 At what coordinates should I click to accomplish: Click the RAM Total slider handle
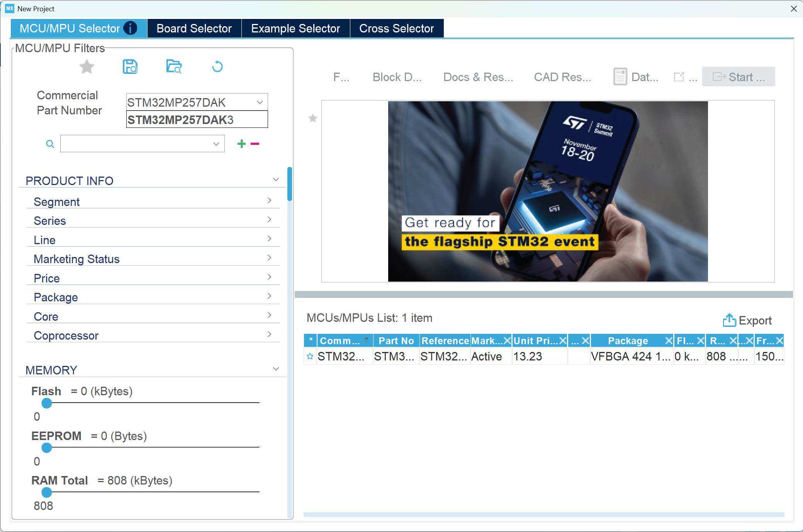pos(47,492)
